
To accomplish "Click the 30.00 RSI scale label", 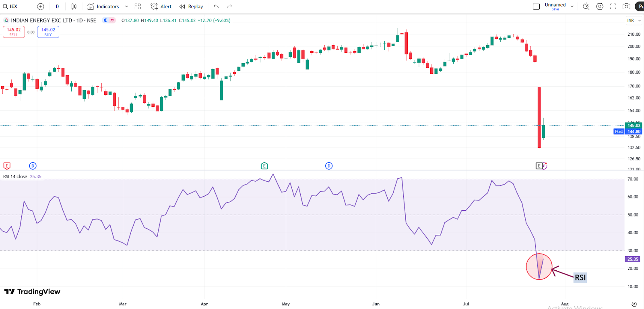I will 633,251.
